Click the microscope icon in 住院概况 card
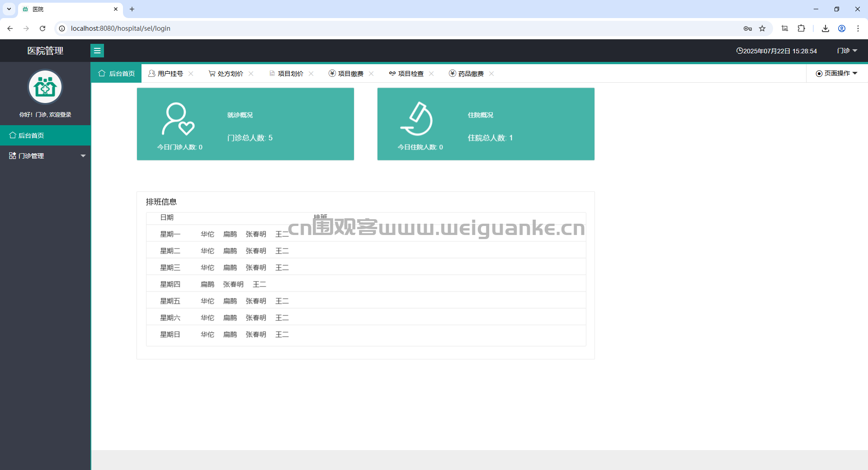 (x=417, y=119)
